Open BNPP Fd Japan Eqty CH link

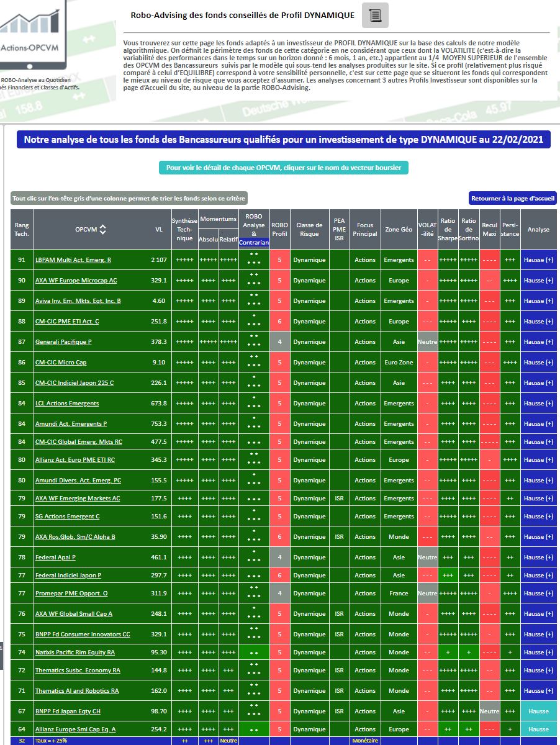coord(68,711)
